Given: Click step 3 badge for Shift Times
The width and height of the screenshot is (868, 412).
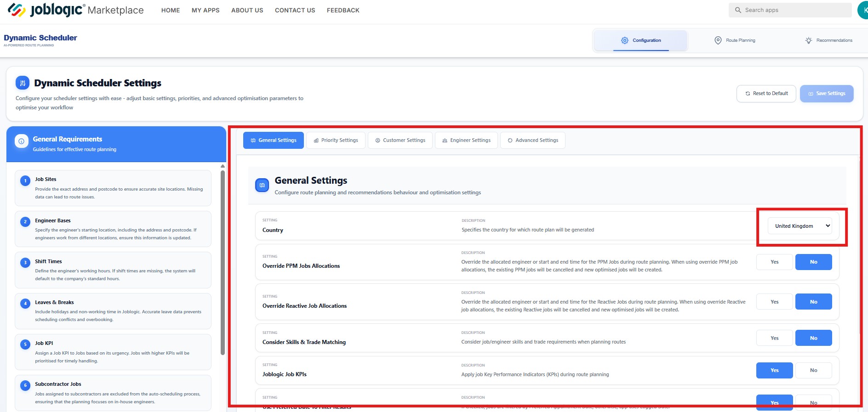Looking at the screenshot, I should pyautogui.click(x=25, y=263).
